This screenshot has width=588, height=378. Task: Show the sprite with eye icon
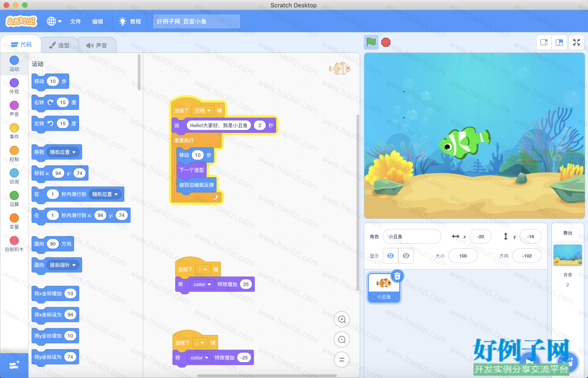tap(390, 256)
